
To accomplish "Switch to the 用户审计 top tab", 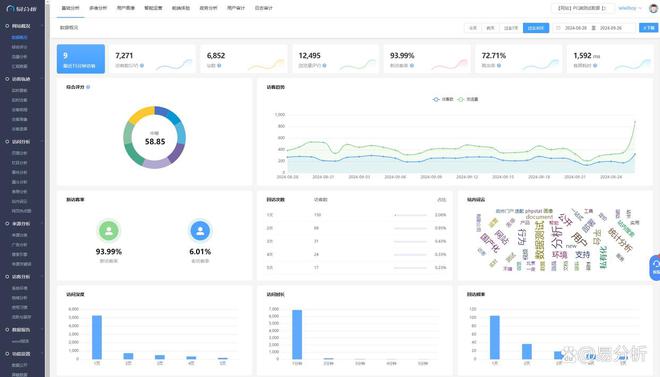I will click(x=236, y=8).
